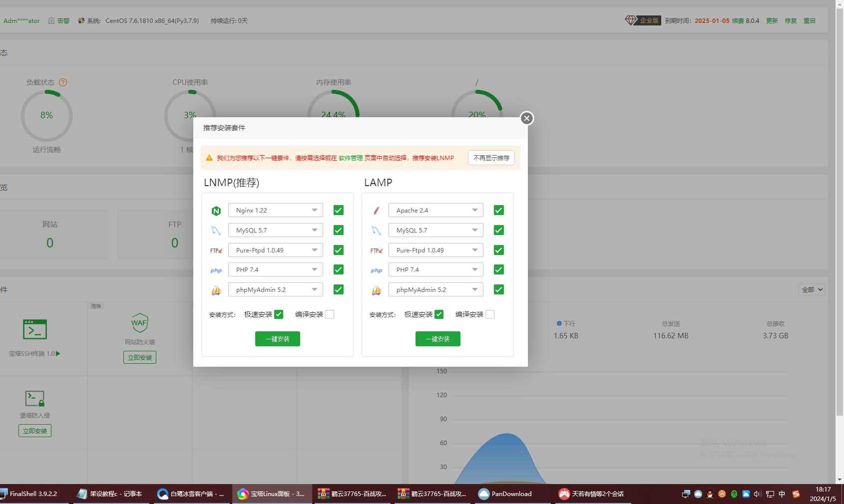Uncheck the Apache 2.4 checkbox
Screen dimensions: 844x504
[499, 210]
